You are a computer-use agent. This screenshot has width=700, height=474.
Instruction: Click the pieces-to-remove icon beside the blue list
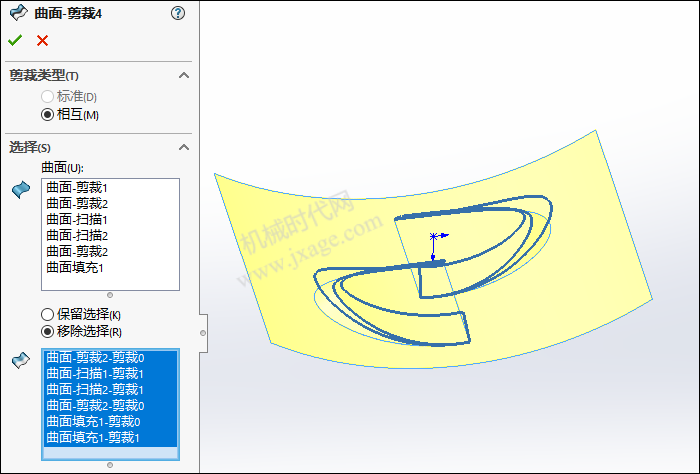point(21,360)
